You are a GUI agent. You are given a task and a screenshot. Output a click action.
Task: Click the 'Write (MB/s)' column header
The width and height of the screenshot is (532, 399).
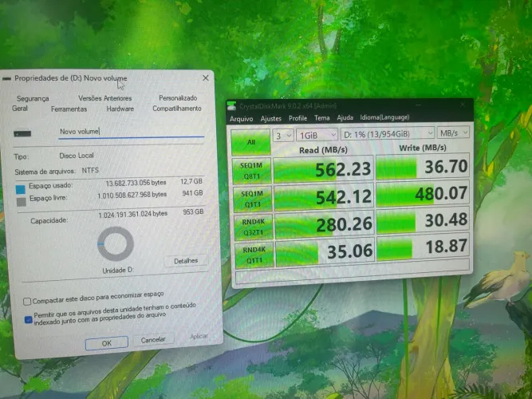coord(423,148)
